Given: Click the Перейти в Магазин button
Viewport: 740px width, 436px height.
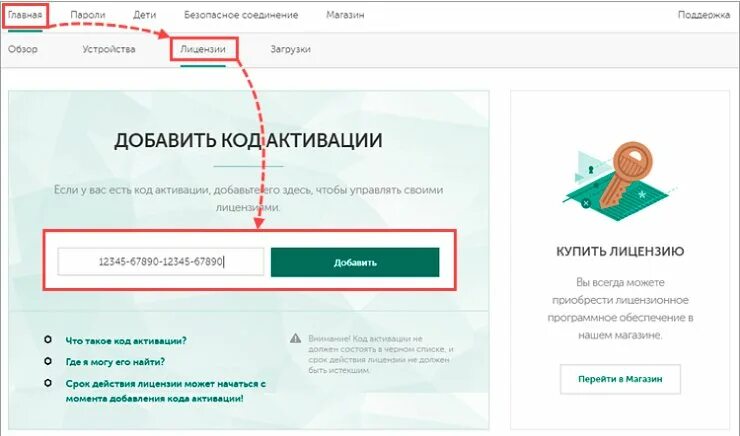Looking at the screenshot, I should pyautogui.click(x=620, y=379).
